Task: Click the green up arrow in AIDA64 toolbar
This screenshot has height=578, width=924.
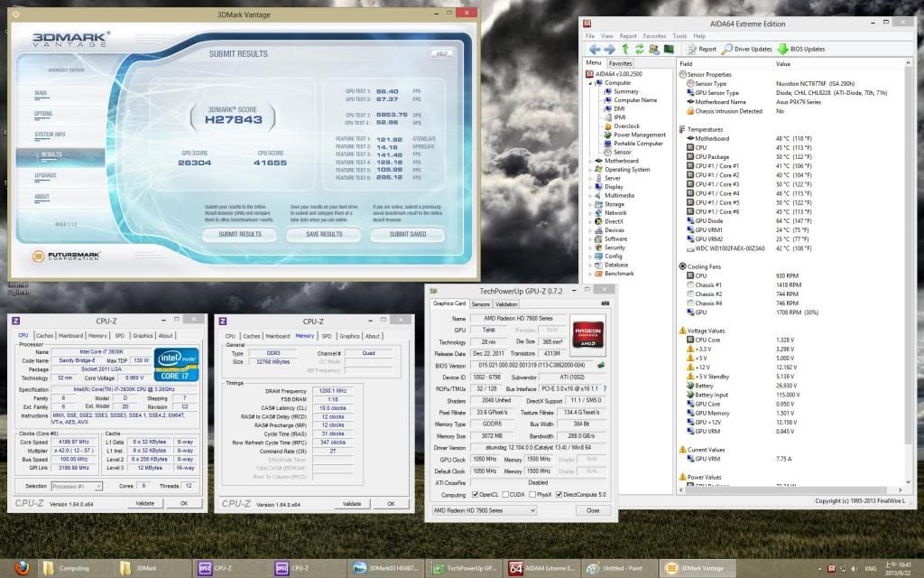Action: click(624, 49)
